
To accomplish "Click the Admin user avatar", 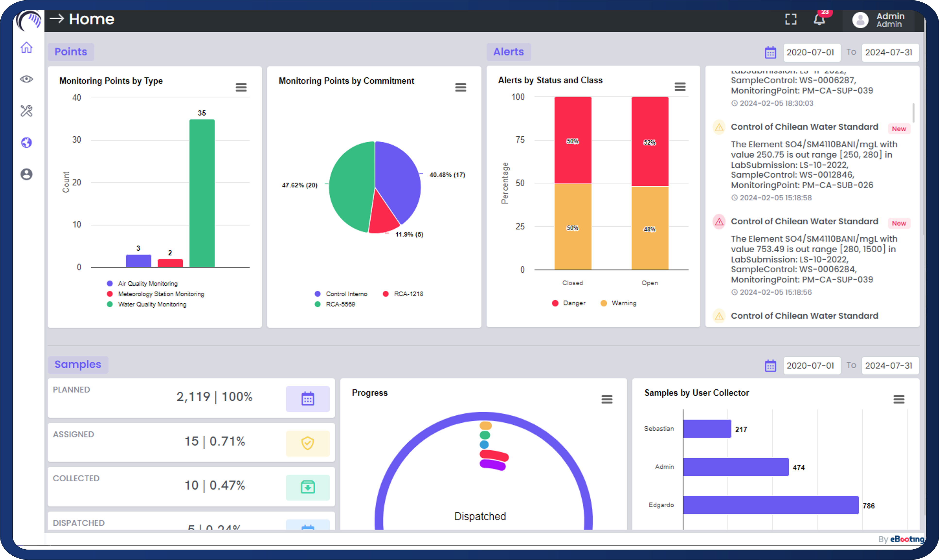I will pyautogui.click(x=860, y=20).
